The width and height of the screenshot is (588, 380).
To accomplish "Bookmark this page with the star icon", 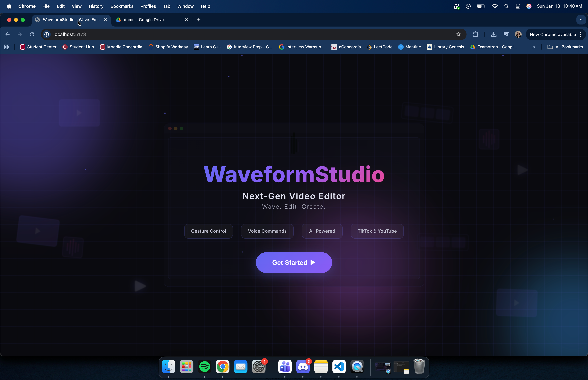I will click(458, 34).
